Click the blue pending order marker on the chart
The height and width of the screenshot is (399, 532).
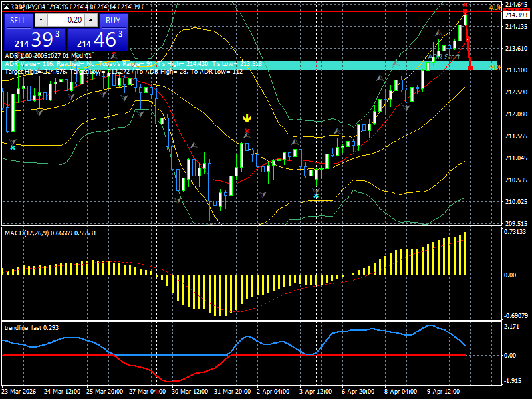(449, 47)
